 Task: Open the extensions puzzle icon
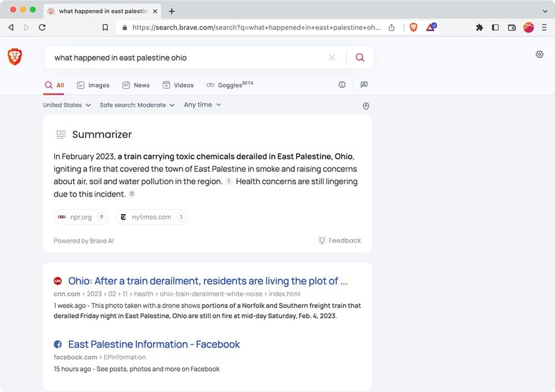point(480,27)
